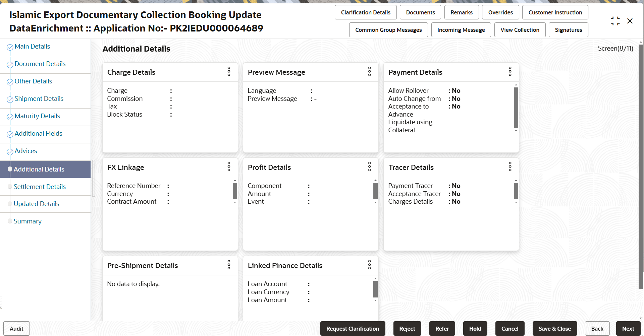
Task: Proceed with the Next button
Action: pyautogui.click(x=628, y=329)
